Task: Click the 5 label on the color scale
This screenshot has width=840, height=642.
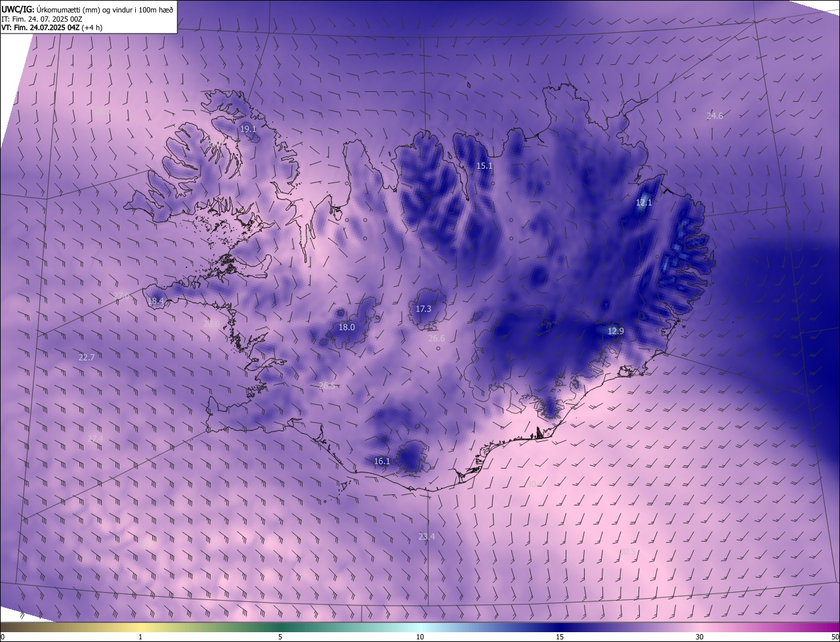Action: click(x=280, y=637)
